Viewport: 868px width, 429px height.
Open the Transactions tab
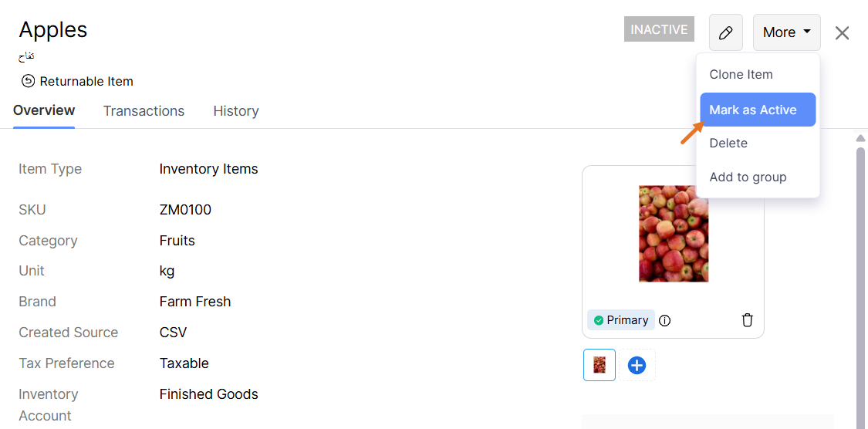(144, 111)
